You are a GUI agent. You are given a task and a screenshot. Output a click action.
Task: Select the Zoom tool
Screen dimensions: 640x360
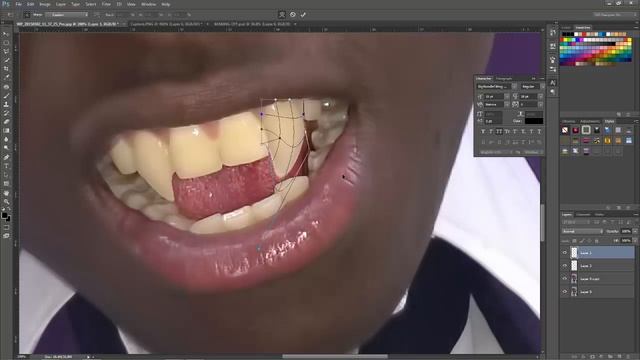(x=6, y=202)
